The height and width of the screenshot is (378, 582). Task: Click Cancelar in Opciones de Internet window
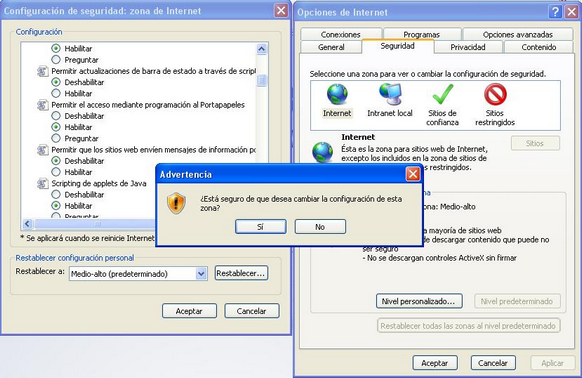point(493,363)
